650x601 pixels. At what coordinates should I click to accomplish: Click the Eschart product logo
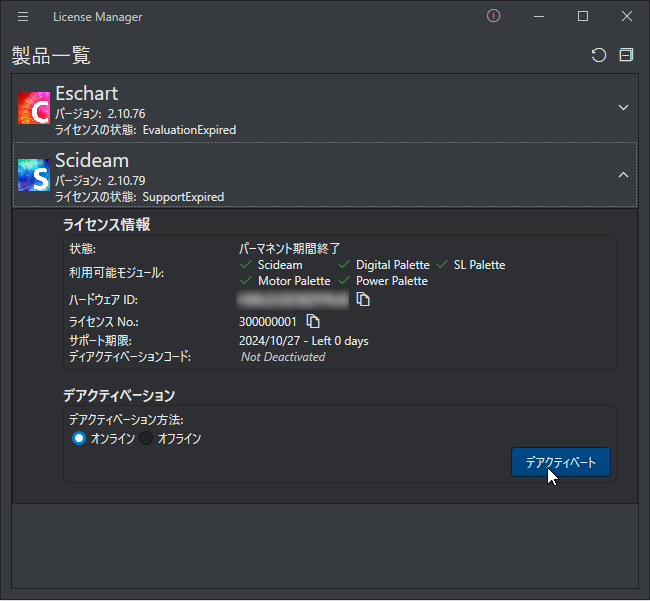coord(34,108)
